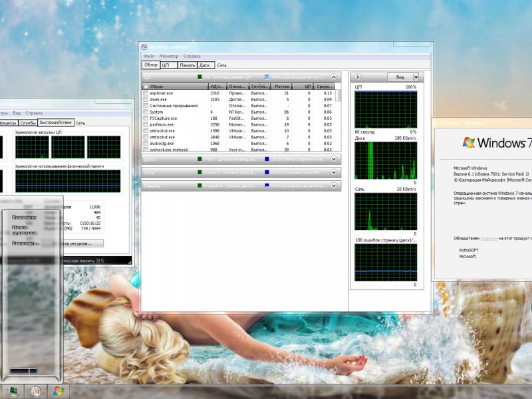
Task: Sort by Образ column header
Action: click(176, 86)
